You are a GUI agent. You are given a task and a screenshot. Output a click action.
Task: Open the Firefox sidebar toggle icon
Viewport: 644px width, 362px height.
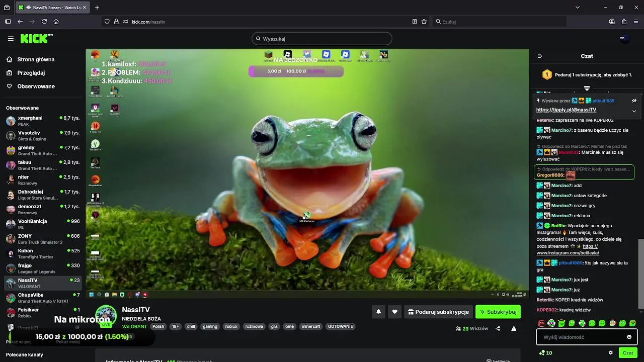tap(8, 22)
